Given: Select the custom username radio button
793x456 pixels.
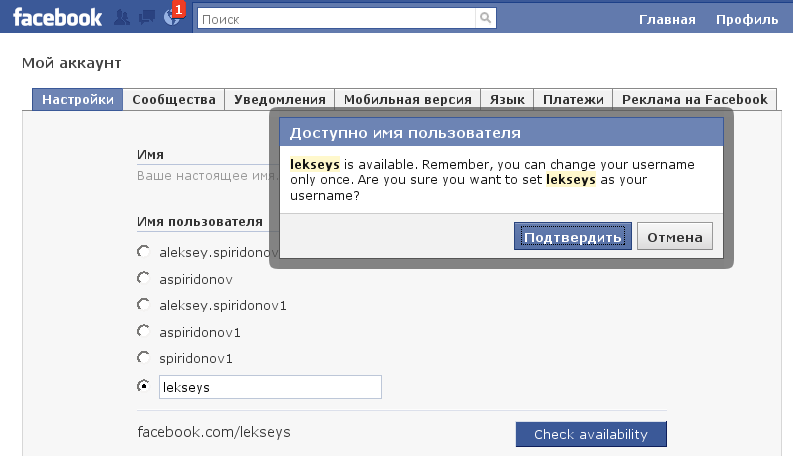Looking at the screenshot, I should pos(144,386).
